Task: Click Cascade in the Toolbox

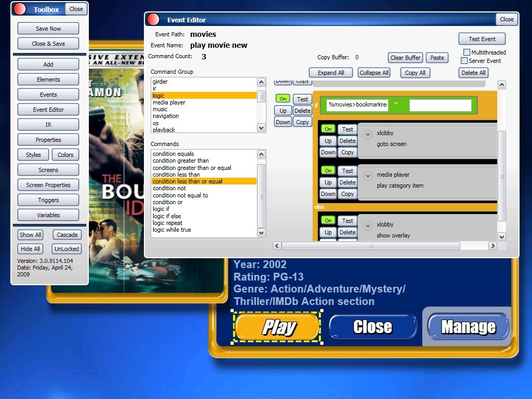Action: [x=67, y=235]
